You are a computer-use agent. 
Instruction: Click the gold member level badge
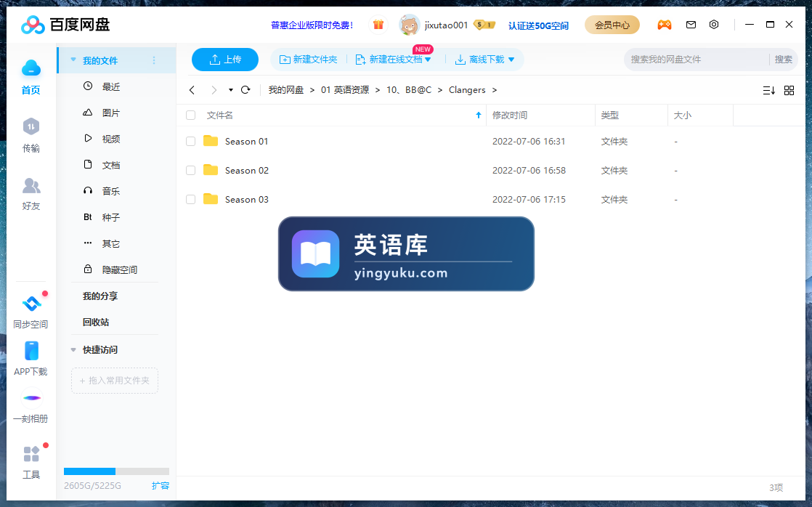click(x=484, y=25)
